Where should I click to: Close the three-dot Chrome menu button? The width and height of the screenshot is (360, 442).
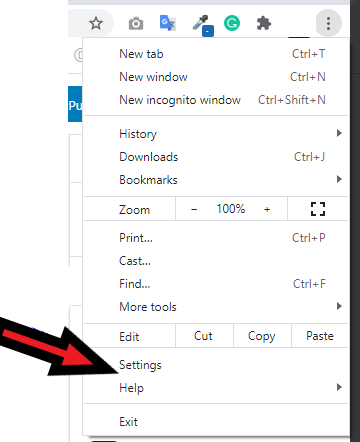coord(328,23)
